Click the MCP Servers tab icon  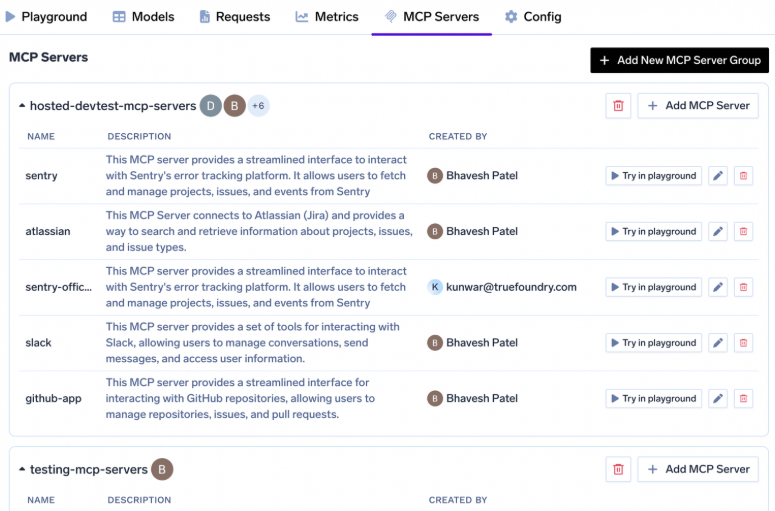(390, 17)
